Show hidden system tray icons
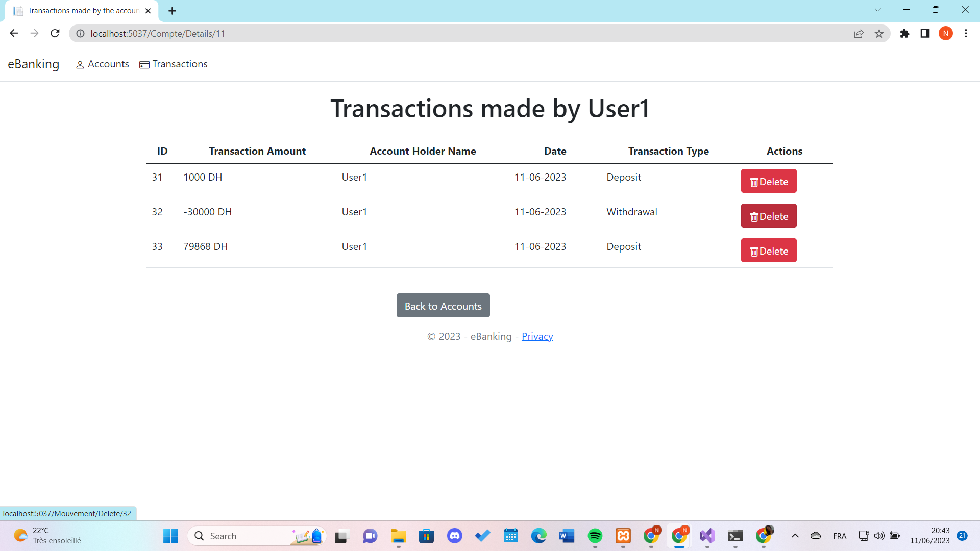The height and width of the screenshot is (551, 980). [795, 536]
